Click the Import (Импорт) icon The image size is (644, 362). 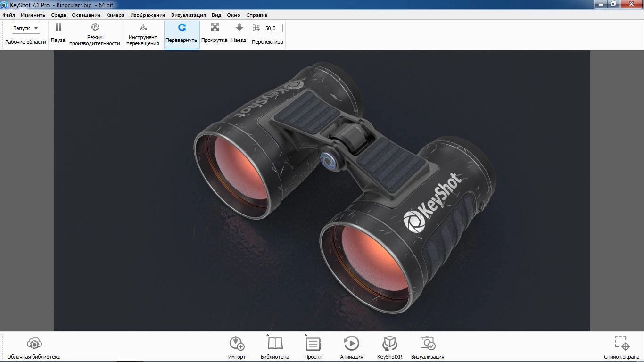[x=237, y=343]
